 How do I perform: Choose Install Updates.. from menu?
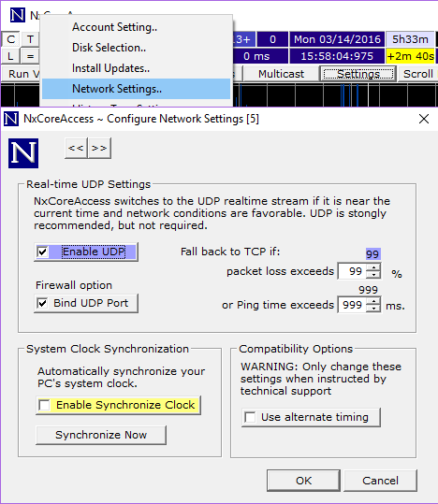[136, 68]
